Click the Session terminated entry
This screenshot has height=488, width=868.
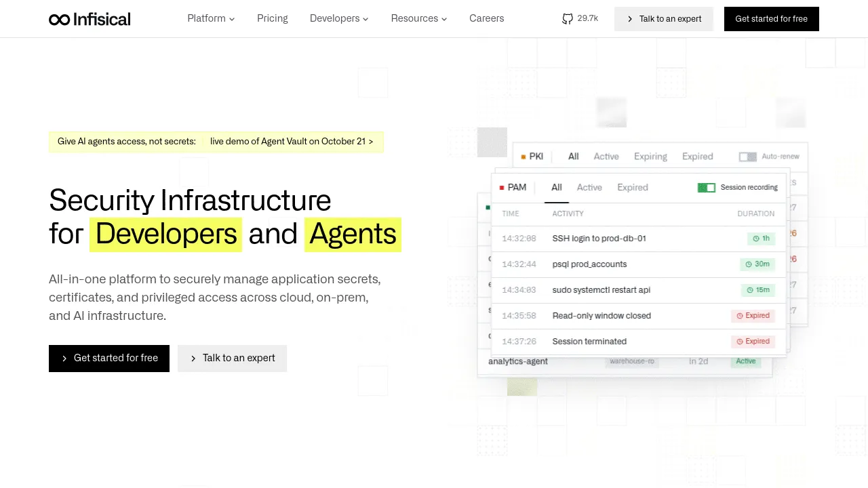pos(589,342)
